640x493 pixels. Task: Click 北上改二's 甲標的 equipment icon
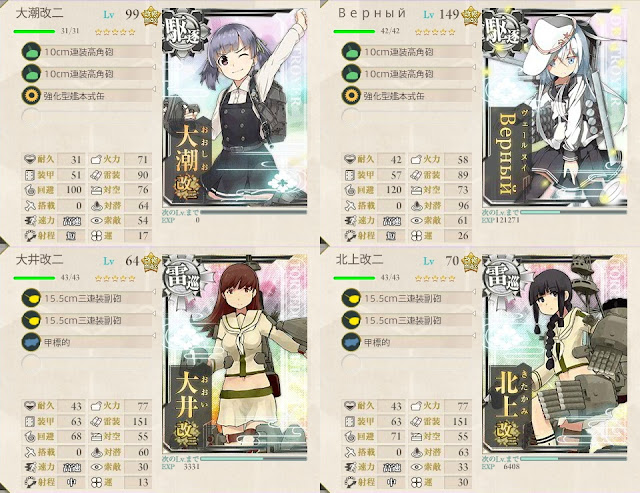(351, 342)
